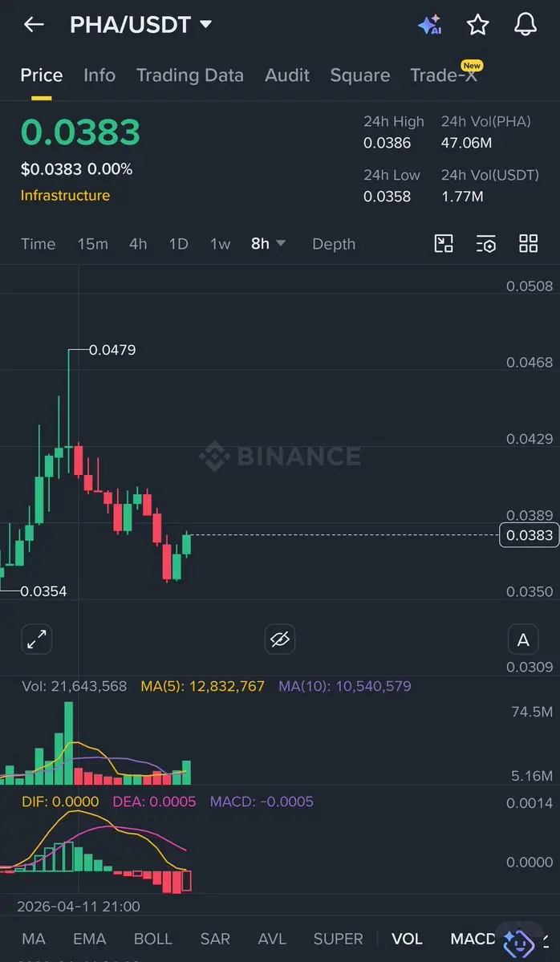Select the 15m chart interval
Viewport: 560px width, 962px height.
pos(92,244)
